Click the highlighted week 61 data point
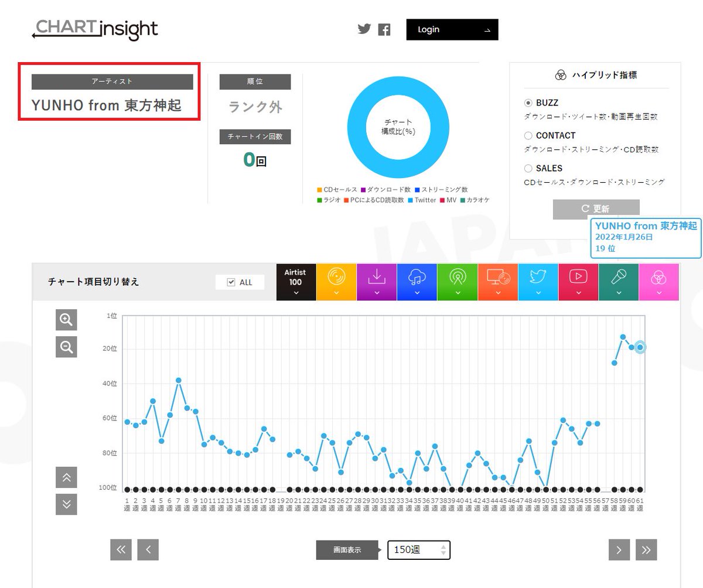 (x=640, y=347)
